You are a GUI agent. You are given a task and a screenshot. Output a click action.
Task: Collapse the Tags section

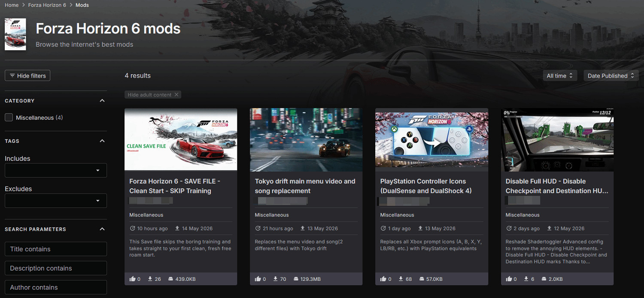102,141
